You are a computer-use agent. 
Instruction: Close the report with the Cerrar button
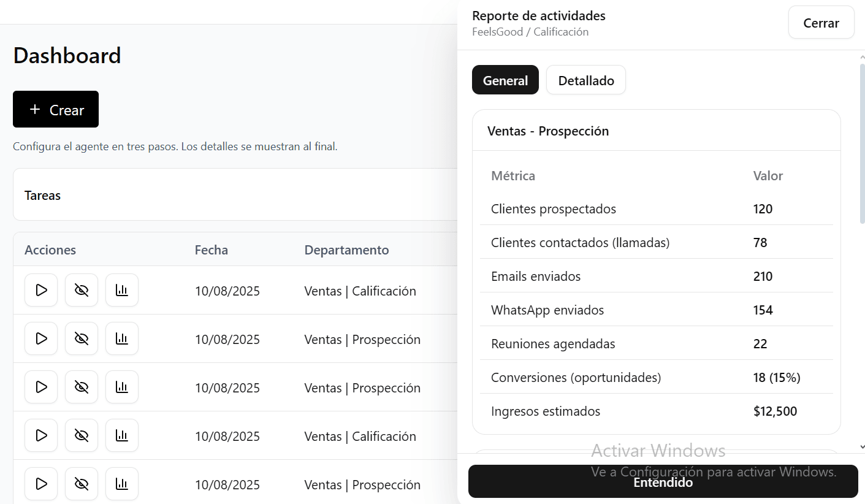821,22
